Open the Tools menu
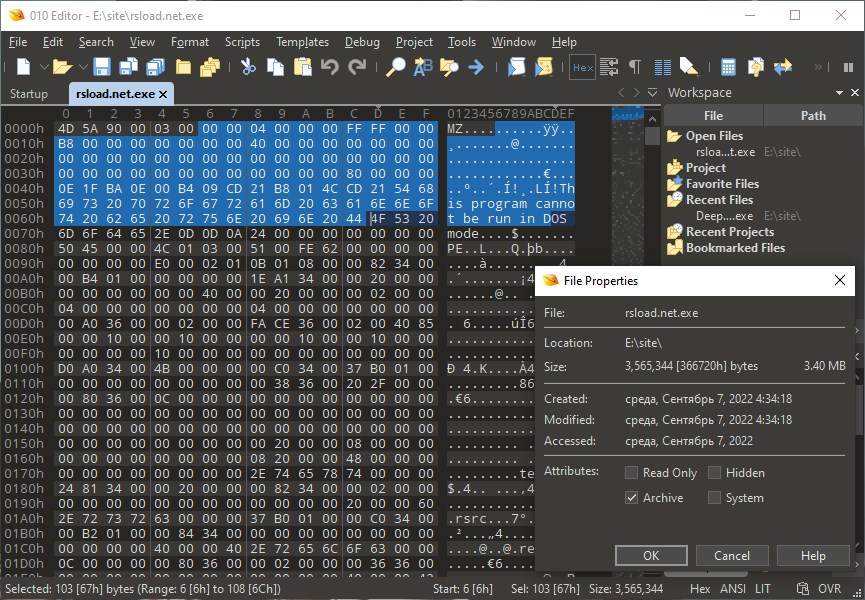This screenshot has width=865, height=600. (462, 42)
